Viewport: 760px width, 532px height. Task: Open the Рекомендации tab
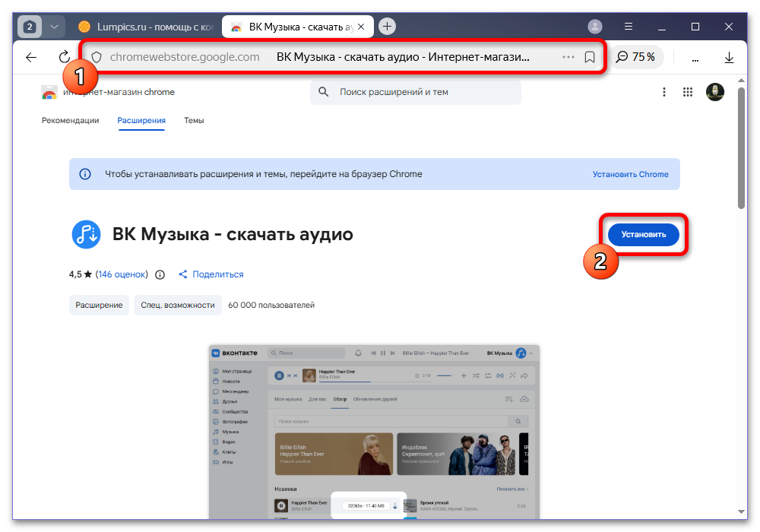(x=70, y=120)
